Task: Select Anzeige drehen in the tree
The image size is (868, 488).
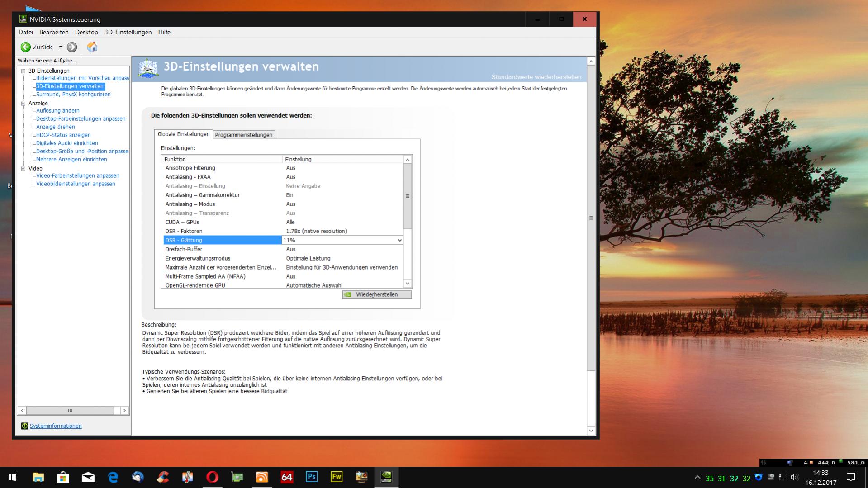Action: [x=56, y=127]
